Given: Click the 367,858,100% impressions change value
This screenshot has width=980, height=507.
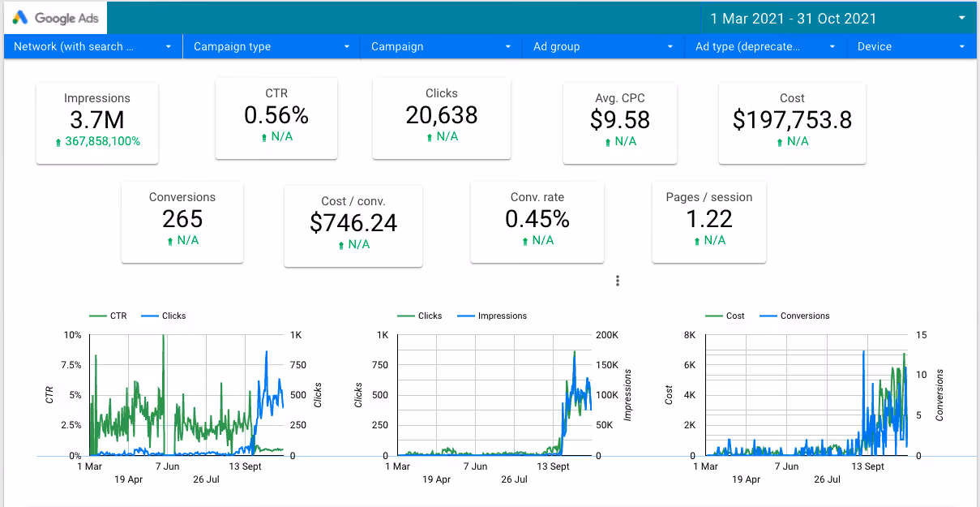Looking at the screenshot, I should (102, 141).
